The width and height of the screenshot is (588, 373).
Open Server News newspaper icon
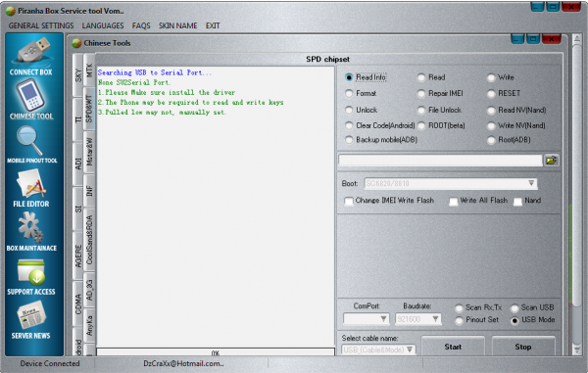[x=31, y=316]
